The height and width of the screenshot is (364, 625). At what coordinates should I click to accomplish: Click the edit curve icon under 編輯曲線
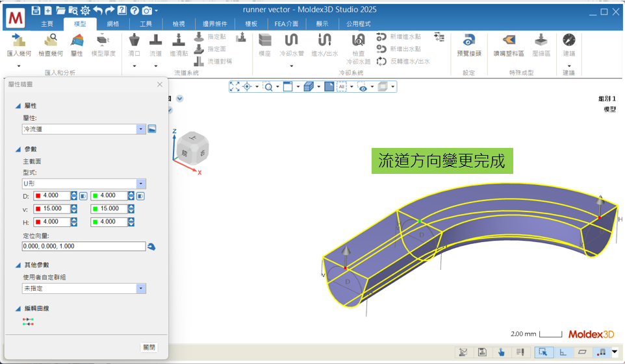[28, 321]
